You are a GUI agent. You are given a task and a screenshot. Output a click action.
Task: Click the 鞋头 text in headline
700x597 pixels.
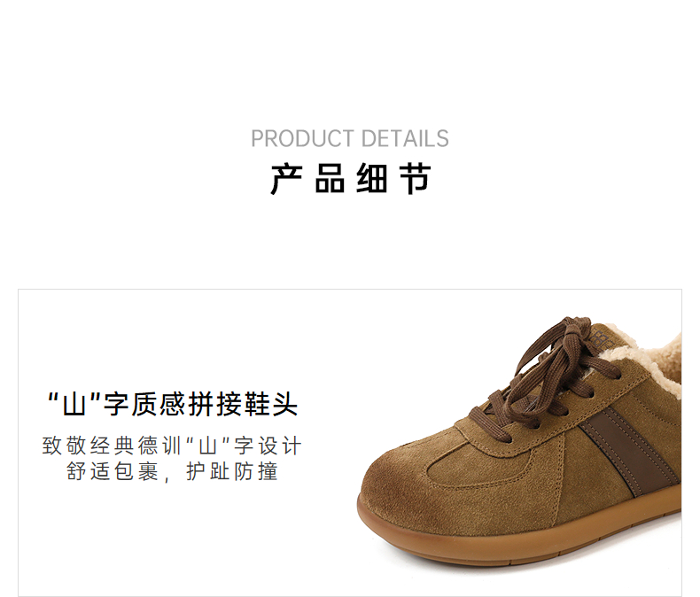[x=270, y=404]
